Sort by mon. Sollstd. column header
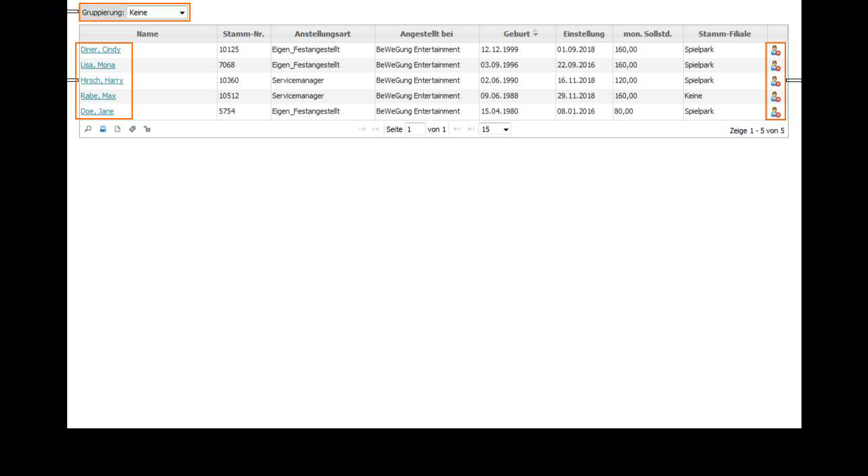Screen dimensions: 868x476 pyautogui.click(x=648, y=34)
